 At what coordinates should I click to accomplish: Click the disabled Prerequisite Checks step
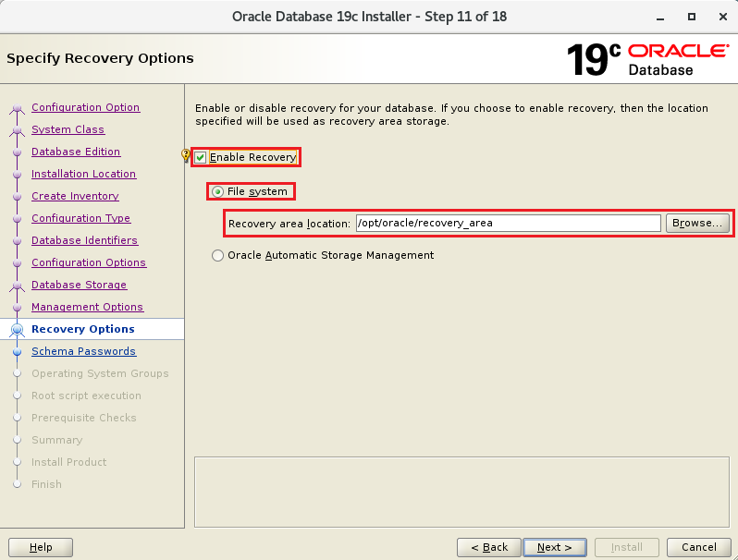click(x=84, y=418)
